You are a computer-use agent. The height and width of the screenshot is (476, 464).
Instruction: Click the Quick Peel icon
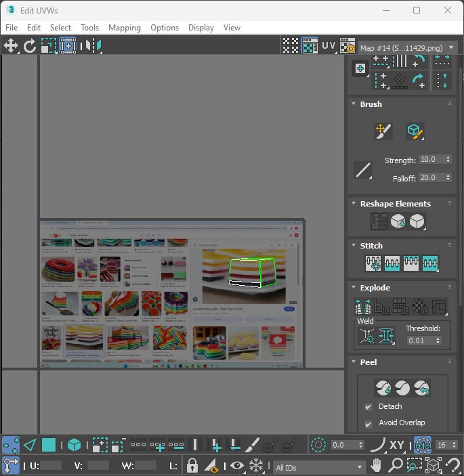point(383,388)
